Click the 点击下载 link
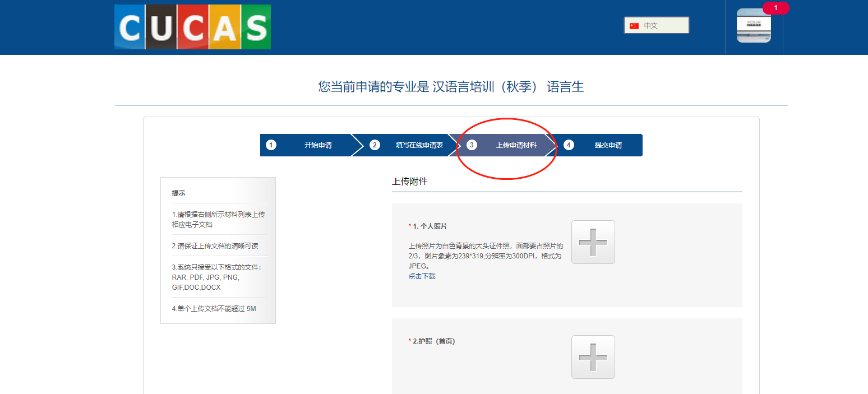The image size is (868, 394). [x=422, y=276]
